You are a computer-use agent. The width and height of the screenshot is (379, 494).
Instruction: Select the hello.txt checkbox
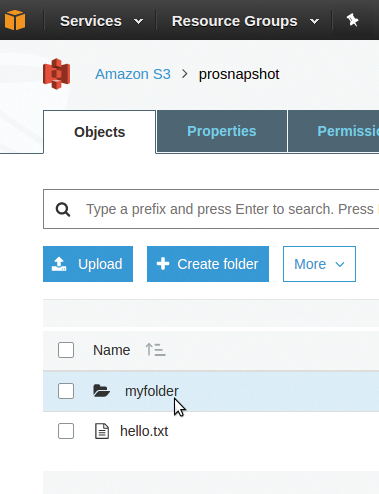(66, 431)
